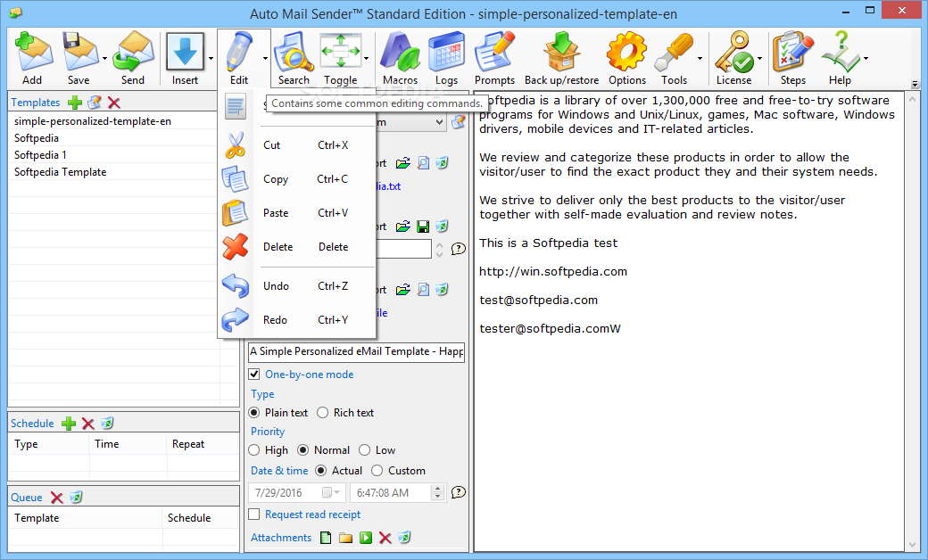Expand the Tools button dropdown arrow
Viewport: 928px width, 560px height.
pyautogui.click(x=700, y=58)
